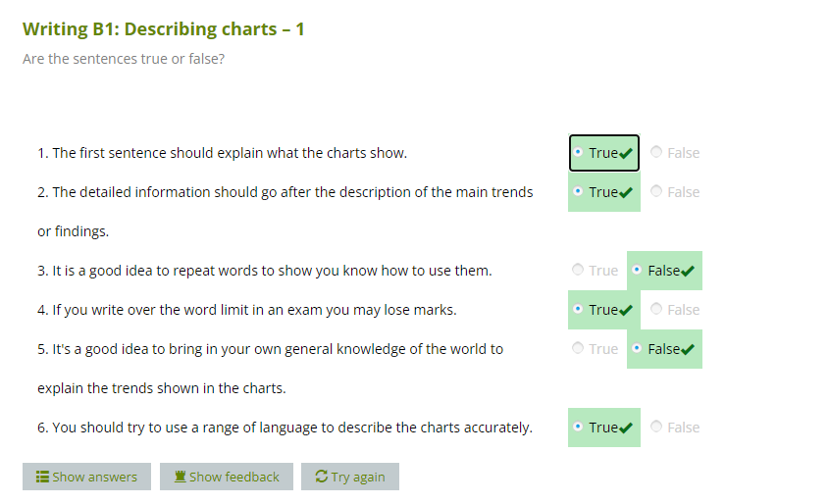
Task: Click green checkmark beside question 2 True
Action: point(627,192)
